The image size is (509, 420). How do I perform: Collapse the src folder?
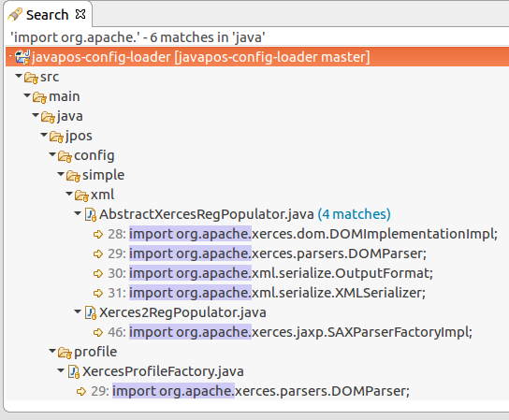pos(19,76)
